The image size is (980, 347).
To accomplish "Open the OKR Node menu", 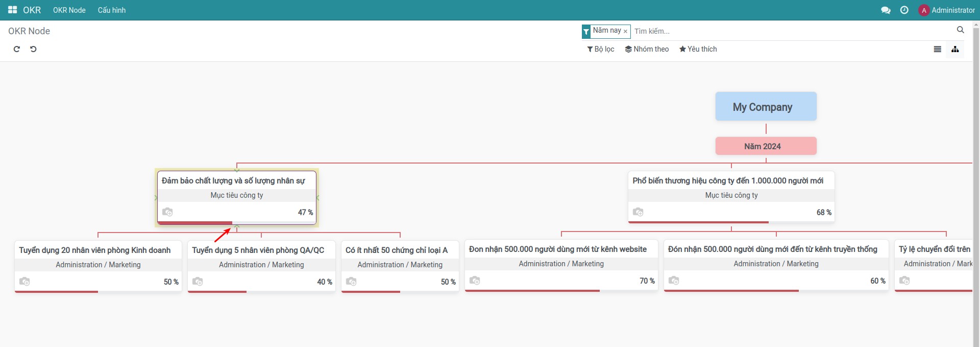I will [x=69, y=10].
